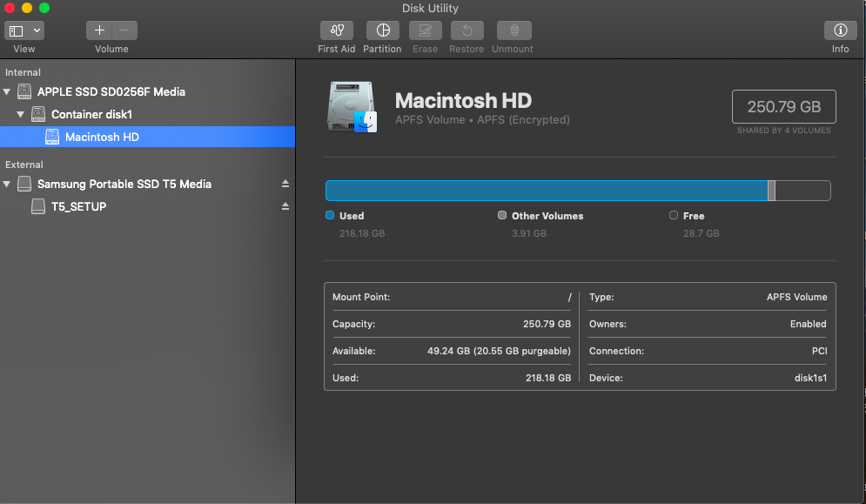Click the green zoom window button
The width and height of the screenshot is (866, 504).
pos(44,8)
